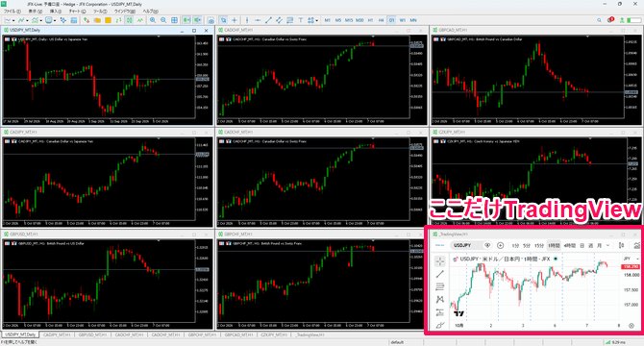Switch to GBPUSD_MT,H1 bottom tab
The image size is (644, 346).
92,334
